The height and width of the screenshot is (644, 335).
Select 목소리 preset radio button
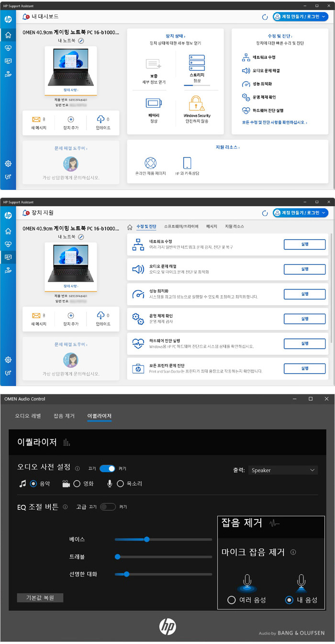[x=120, y=484]
